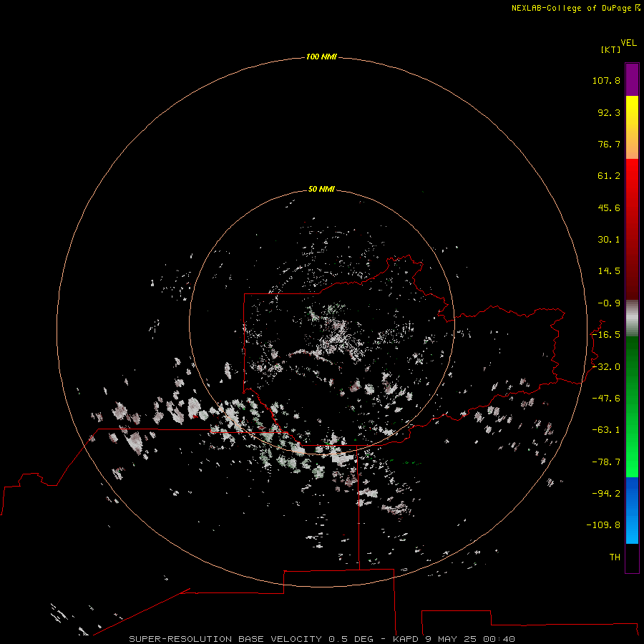The width and height of the screenshot is (644, 644).
Task: Click the 50 NMI range ring label
Action: click(x=321, y=189)
